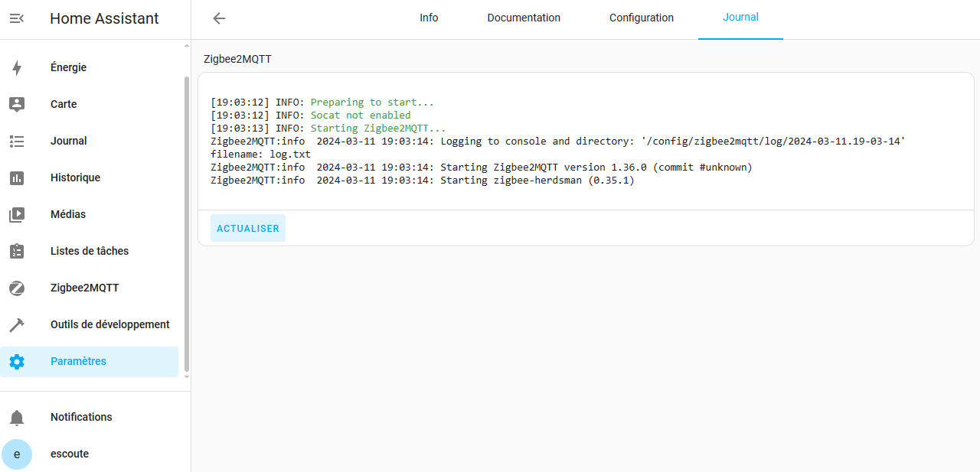
Task: Open Zigbee2MQTT panel from sidebar
Action: click(x=89, y=288)
